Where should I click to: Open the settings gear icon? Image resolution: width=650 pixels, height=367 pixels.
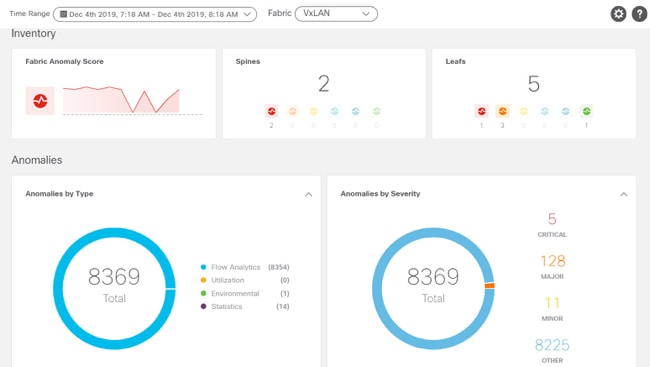click(618, 14)
